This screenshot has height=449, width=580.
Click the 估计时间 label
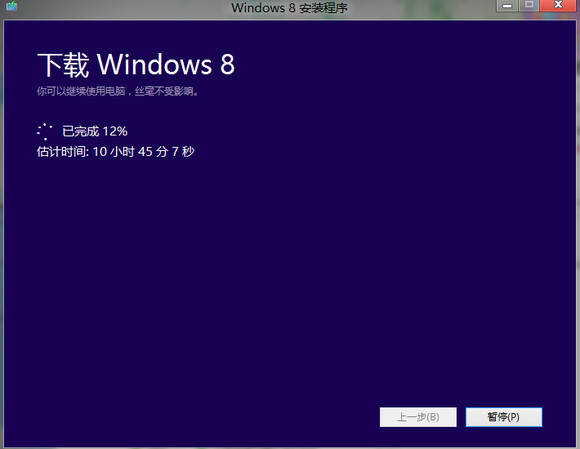click(63, 152)
